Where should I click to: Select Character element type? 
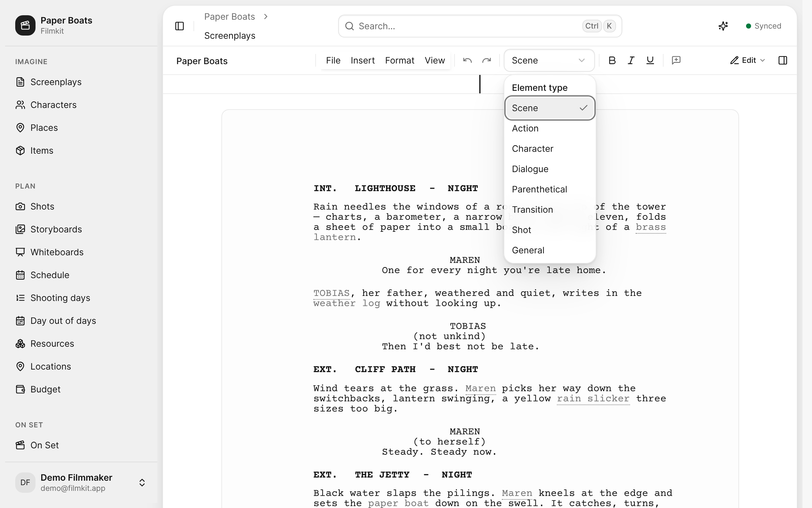point(550,149)
